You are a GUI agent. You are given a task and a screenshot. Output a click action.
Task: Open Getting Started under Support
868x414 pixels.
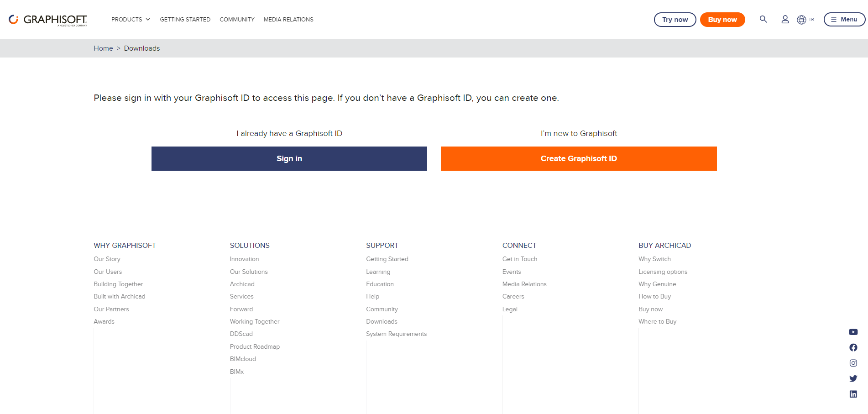(x=387, y=259)
